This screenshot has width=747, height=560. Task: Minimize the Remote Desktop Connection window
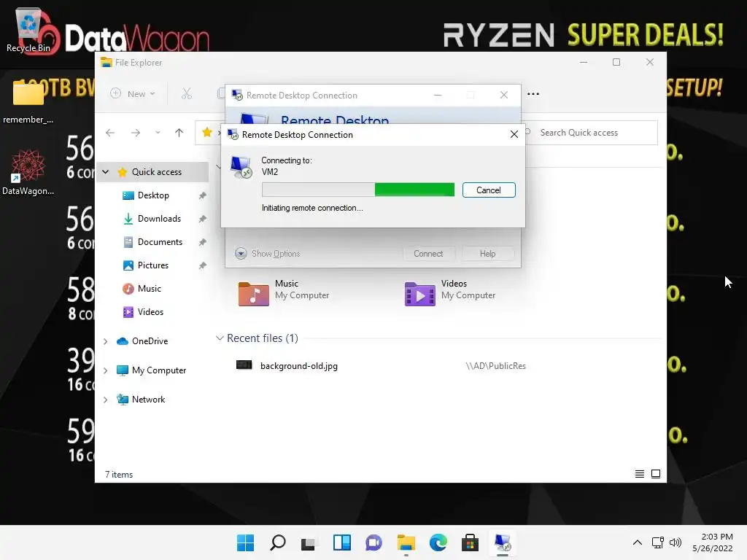[438, 95]
